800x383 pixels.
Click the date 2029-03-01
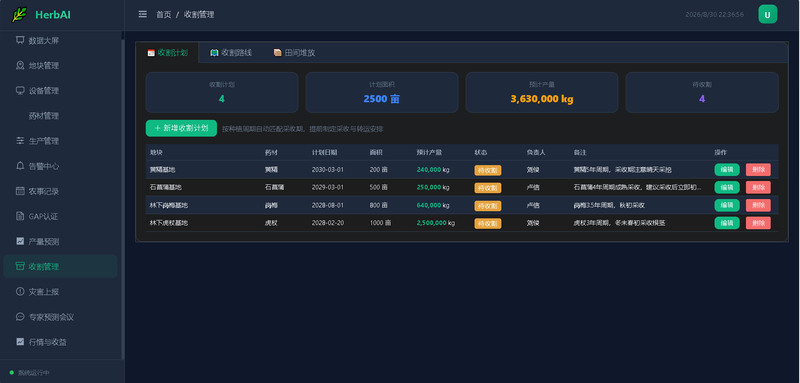[x=328, y=187]
